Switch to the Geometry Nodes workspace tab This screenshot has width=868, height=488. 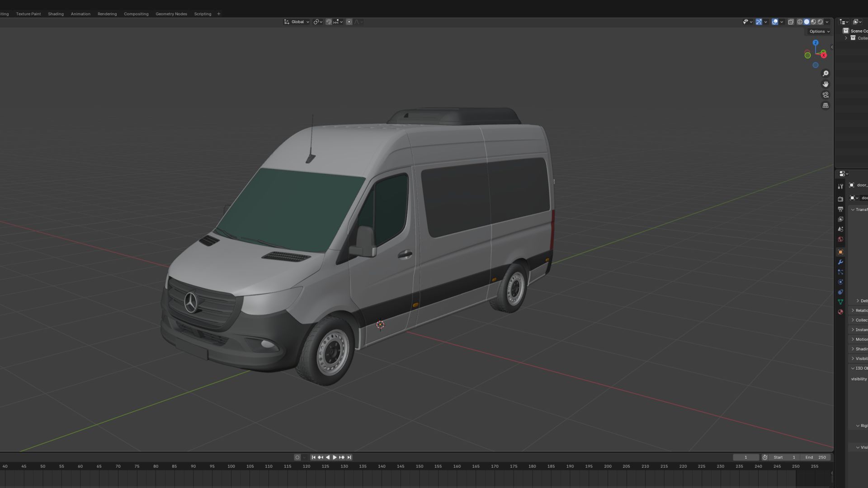click(x=171, y=14)
